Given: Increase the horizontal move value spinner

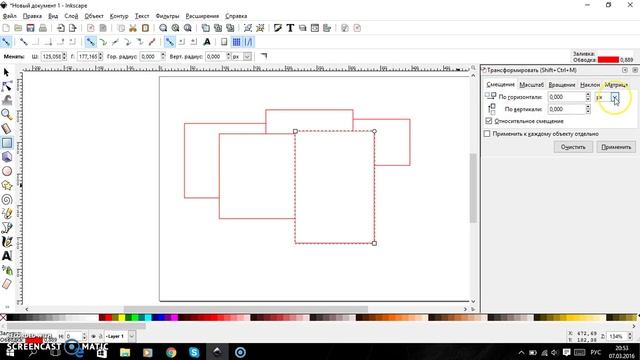Looking at the screenshot, I should pos(588,95).
